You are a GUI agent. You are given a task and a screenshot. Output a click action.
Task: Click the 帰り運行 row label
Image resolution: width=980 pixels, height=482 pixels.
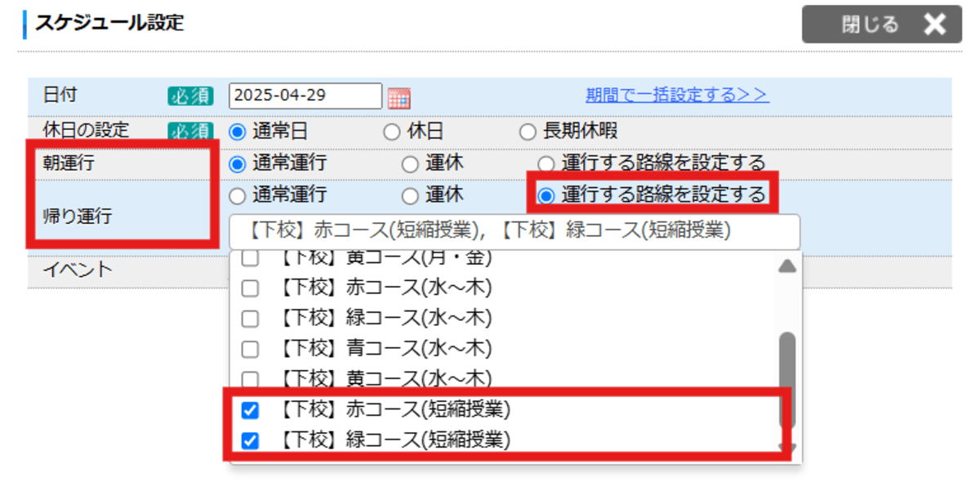pyautogui.click(x=77, y=216)
